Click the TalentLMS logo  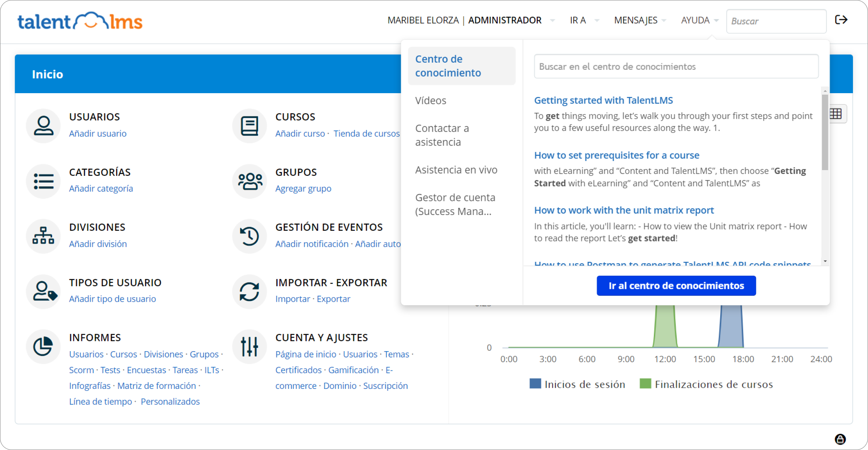point(80,21)
